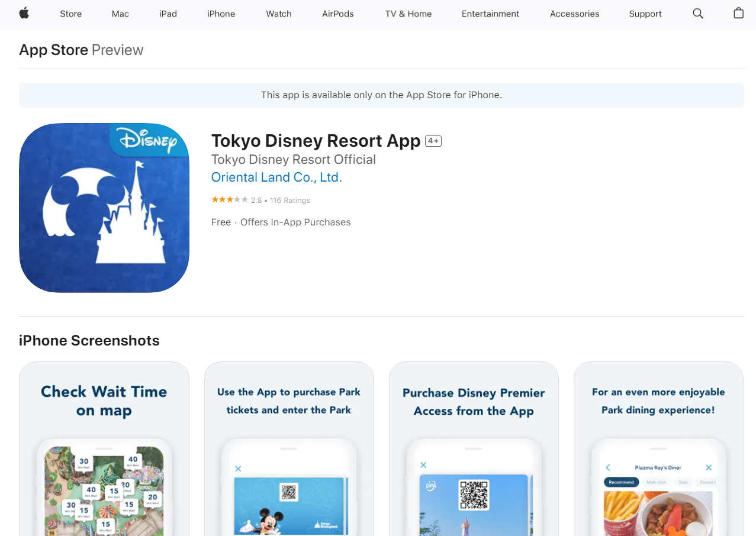Open the Disney Premier Access screenshot
Viewport: 756px width, 536px height.
(x=474, y=449)
